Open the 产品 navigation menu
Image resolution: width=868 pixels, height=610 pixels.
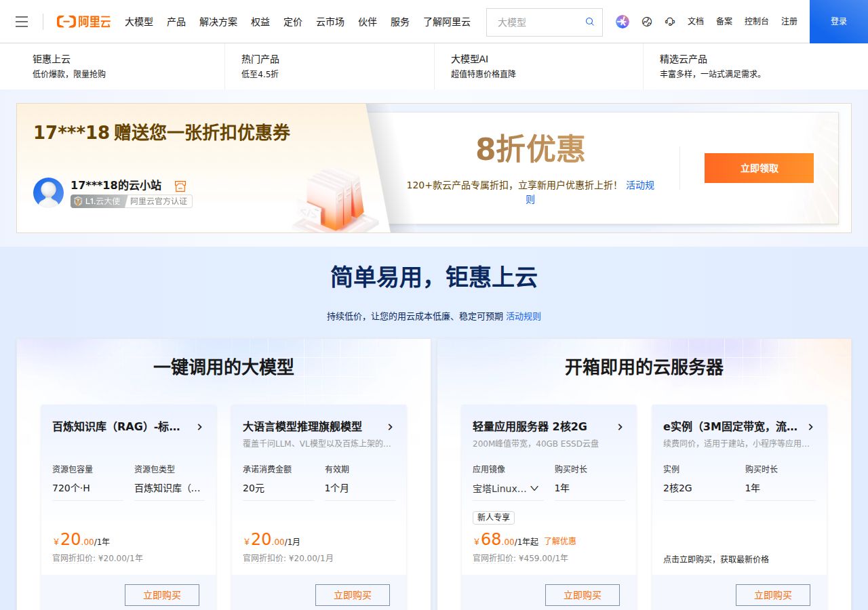(176, 22)
